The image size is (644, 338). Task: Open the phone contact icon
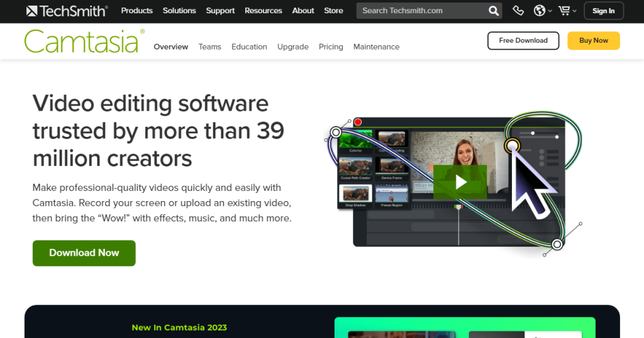pos(518,11)
